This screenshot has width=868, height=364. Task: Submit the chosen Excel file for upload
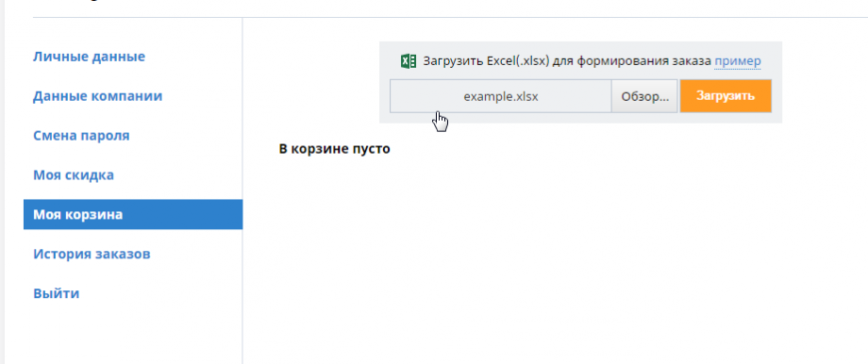726,96
